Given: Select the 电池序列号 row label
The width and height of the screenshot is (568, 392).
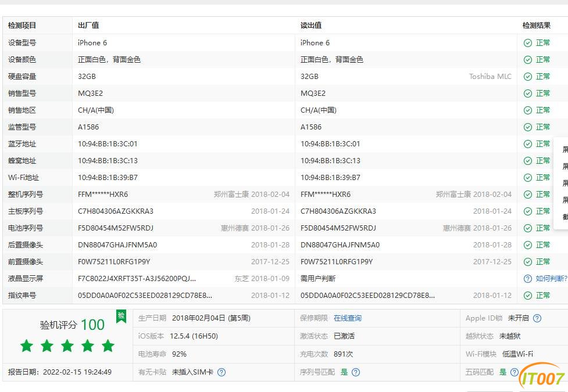Looking at the screenshot, I should point(26,228).
